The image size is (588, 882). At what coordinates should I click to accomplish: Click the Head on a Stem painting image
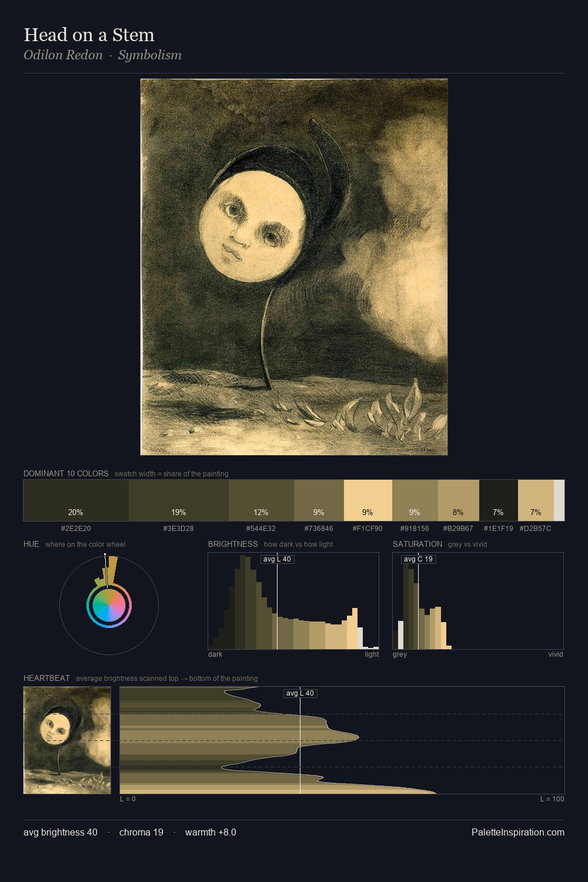coord(294,267)
